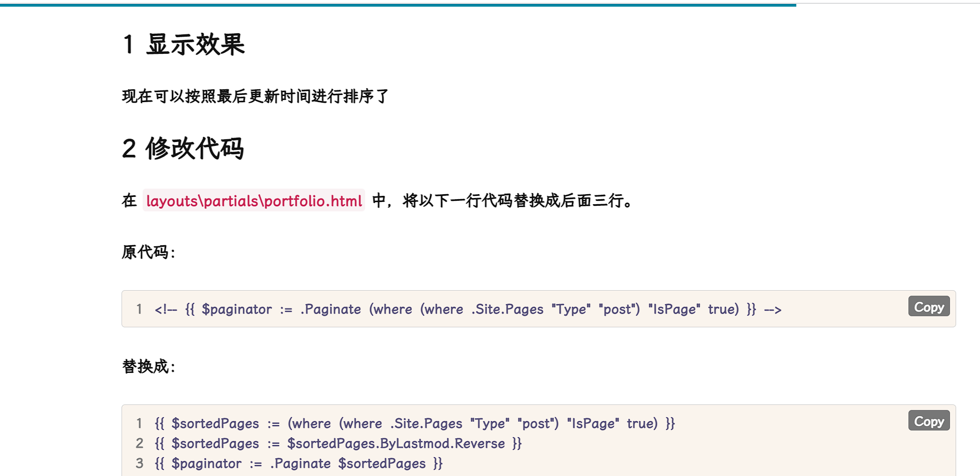The image size is (980, 476).
Task: Click line number 2 in the replacement code block
Action: (x=139, y=444)
